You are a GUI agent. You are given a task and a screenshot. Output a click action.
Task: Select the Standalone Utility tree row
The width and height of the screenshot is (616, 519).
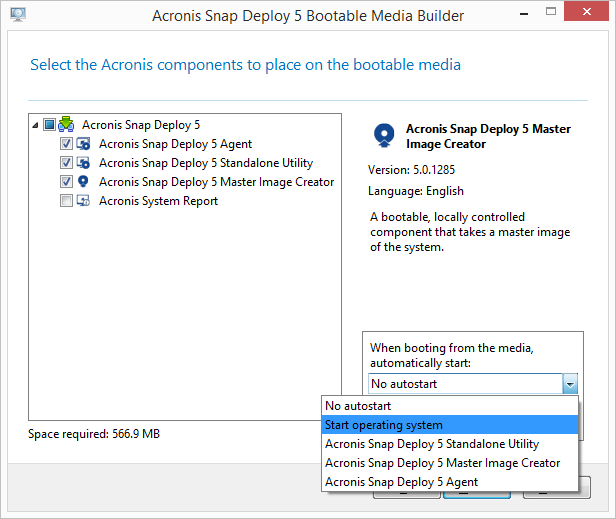(206, 163)
